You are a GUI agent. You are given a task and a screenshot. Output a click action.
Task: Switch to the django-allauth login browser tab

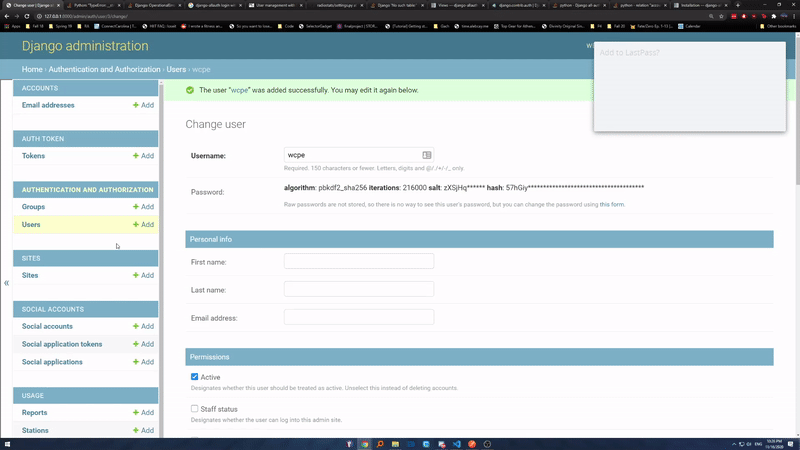213,5
